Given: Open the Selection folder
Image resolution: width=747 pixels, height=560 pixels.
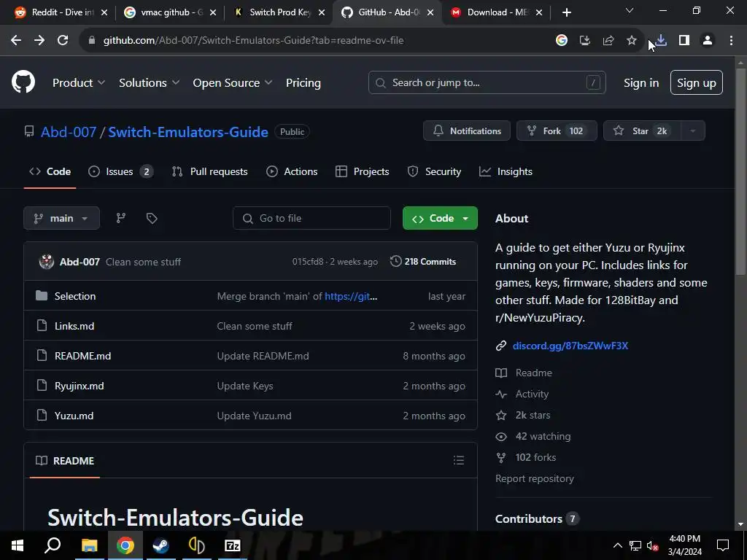Looking at the screenshot, I should (x=75, y=296).
